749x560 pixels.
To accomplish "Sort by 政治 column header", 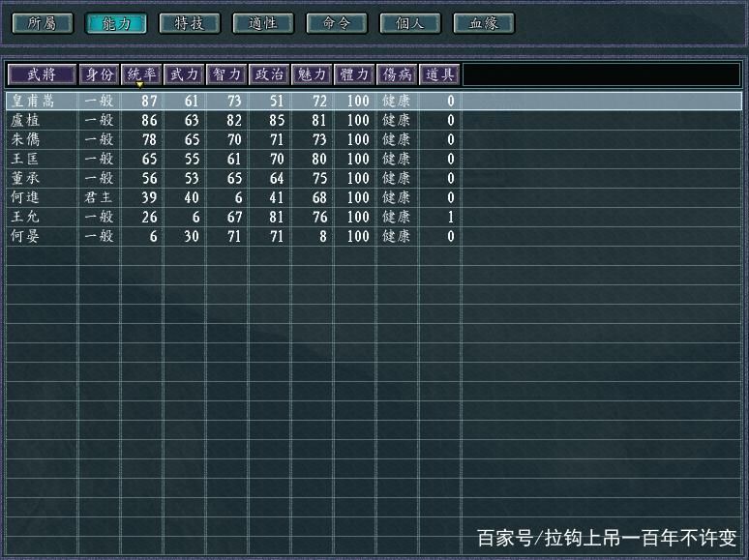I will (269, 74).
